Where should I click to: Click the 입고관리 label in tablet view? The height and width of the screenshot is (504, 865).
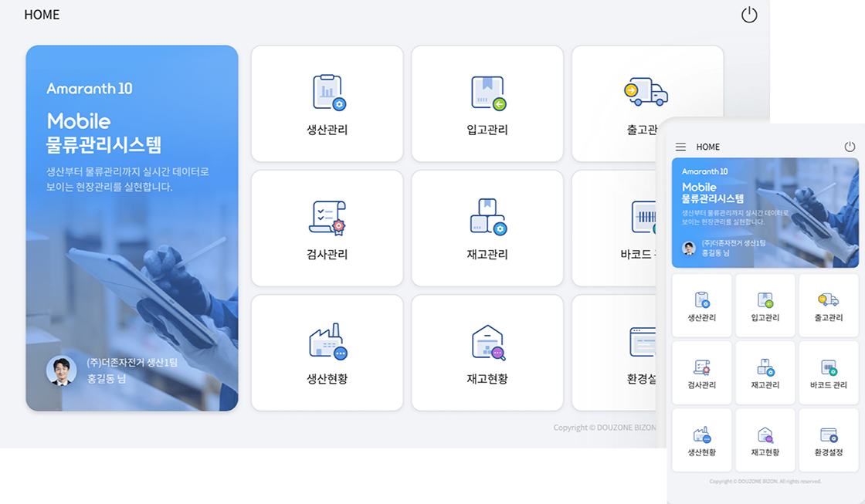(x=487, y=130)
